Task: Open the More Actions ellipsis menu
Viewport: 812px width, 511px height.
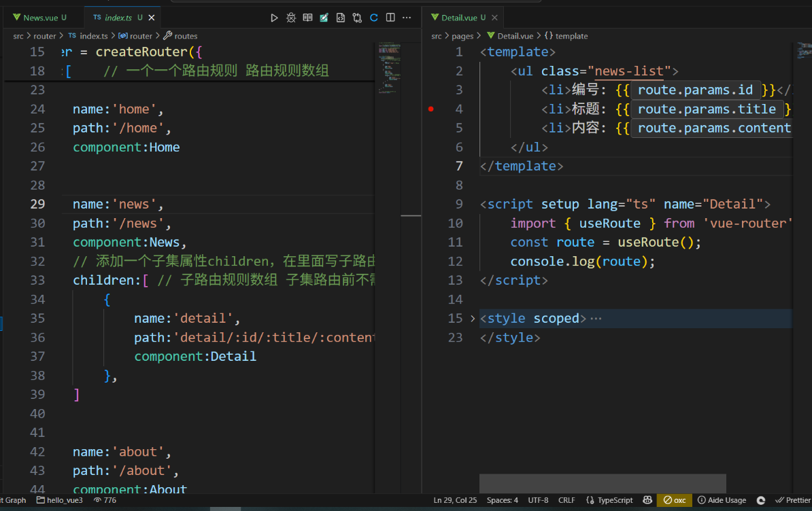Action: pos(407,18)
